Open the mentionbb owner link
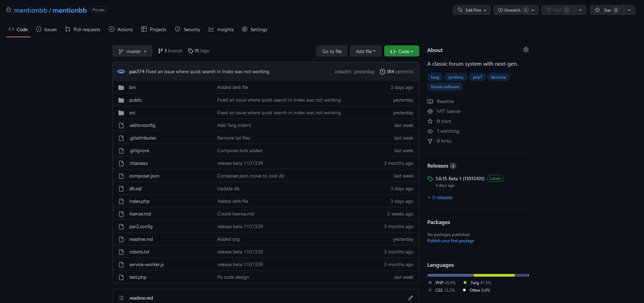The image size is (644, 303). pos(30,10)
